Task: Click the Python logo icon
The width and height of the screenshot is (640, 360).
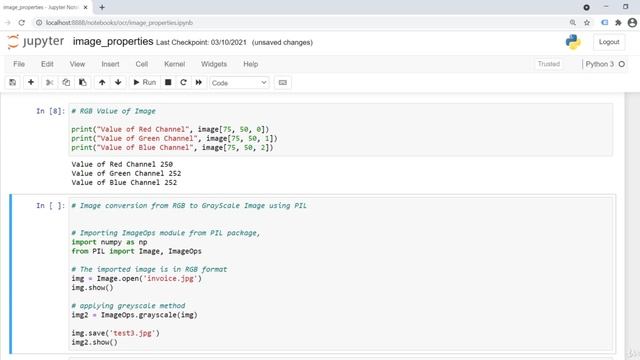Action: 573,42
